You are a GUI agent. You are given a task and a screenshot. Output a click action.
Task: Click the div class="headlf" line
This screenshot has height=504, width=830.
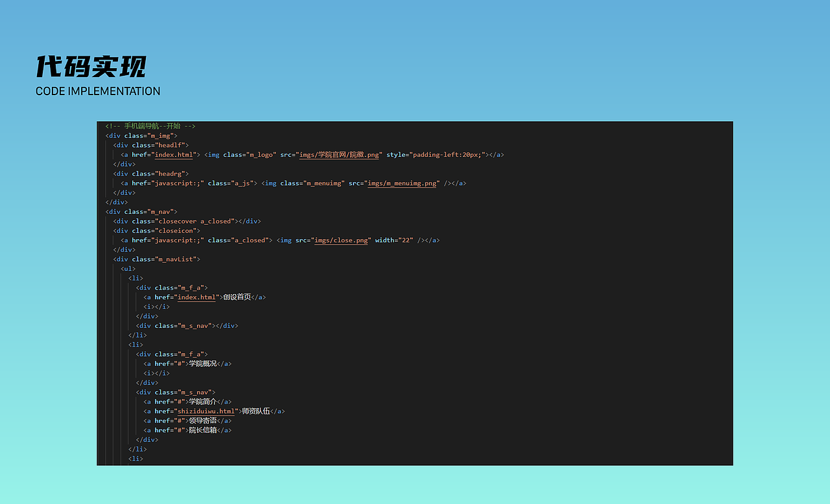pyautogui.click(x=151, y=145)
